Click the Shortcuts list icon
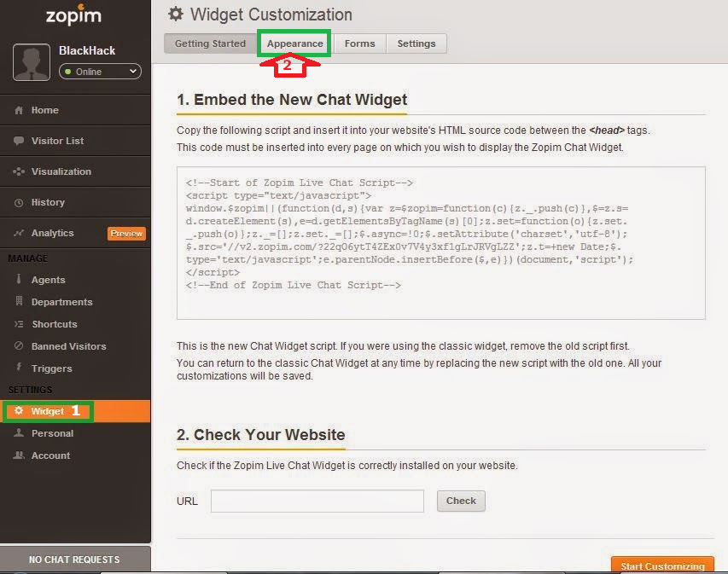 point(19,324)
